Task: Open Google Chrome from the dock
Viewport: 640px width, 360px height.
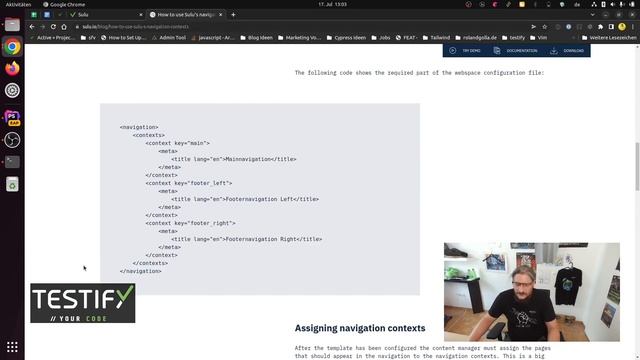Action: 12,47
